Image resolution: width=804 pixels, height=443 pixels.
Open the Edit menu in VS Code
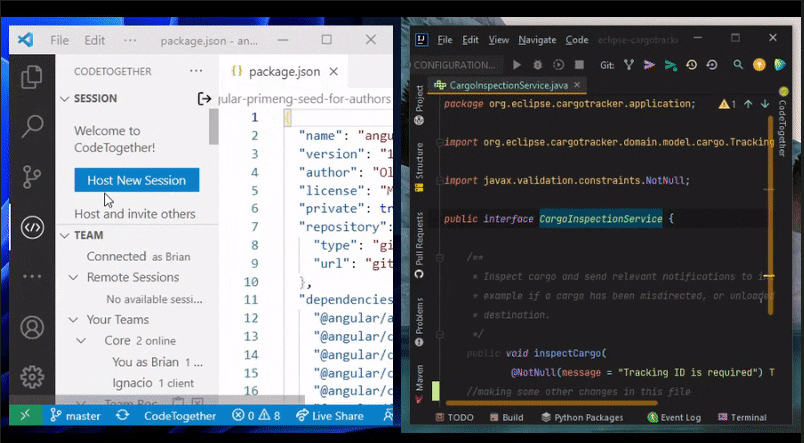coord(95,40)
